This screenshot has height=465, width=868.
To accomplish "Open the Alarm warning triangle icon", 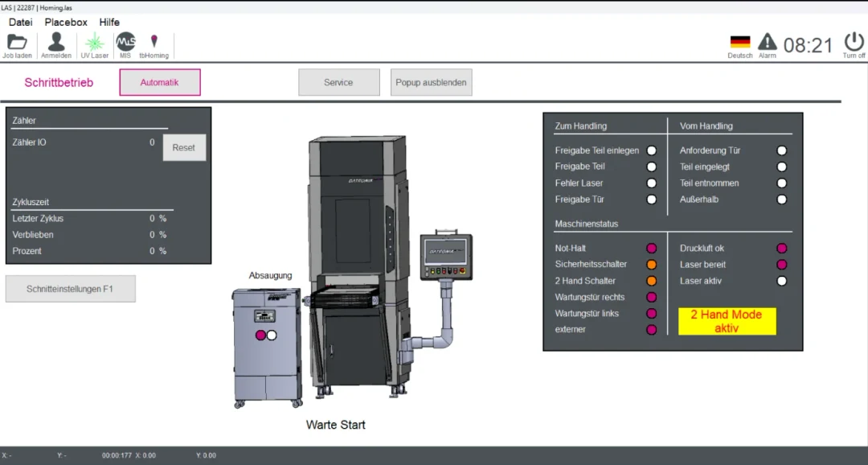I will pos(768,41).
